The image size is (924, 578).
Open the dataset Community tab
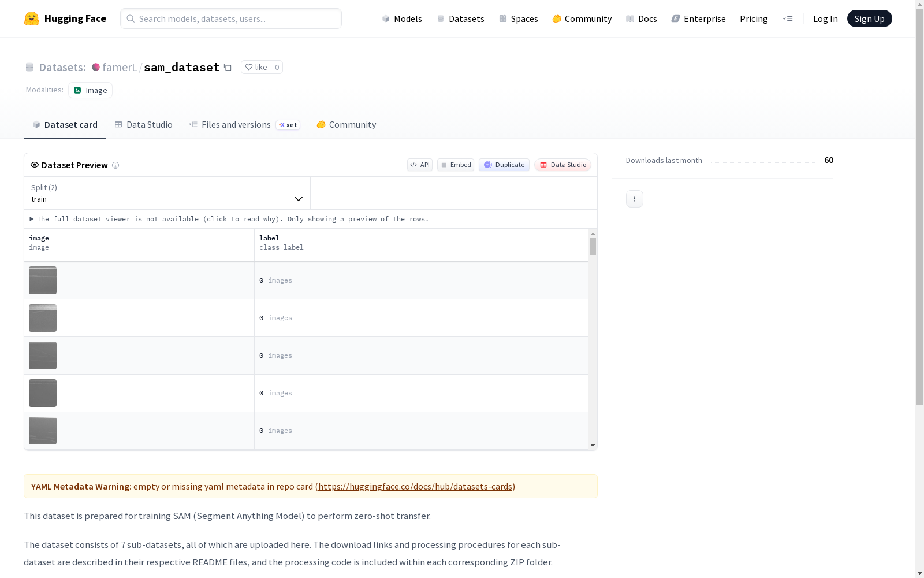pos(346,125)
